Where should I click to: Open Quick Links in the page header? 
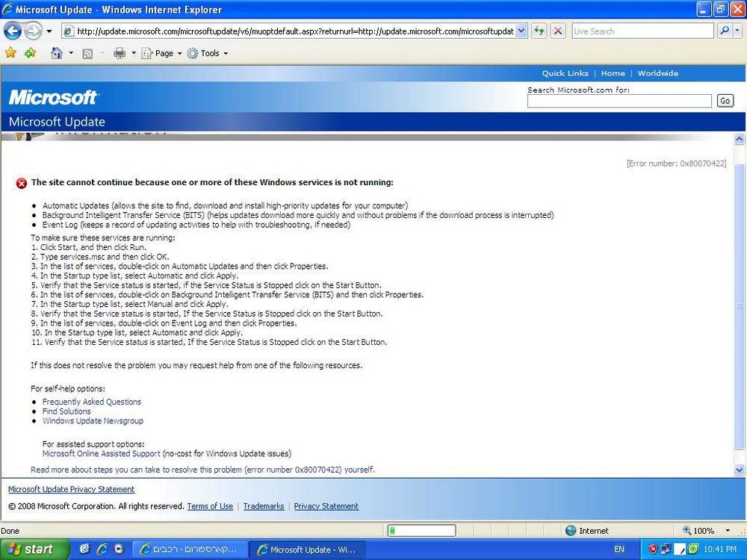pos(565,73)
